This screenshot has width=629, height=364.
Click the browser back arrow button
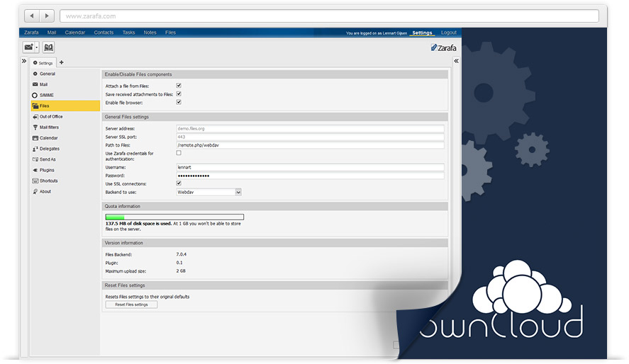click(32, 16)
